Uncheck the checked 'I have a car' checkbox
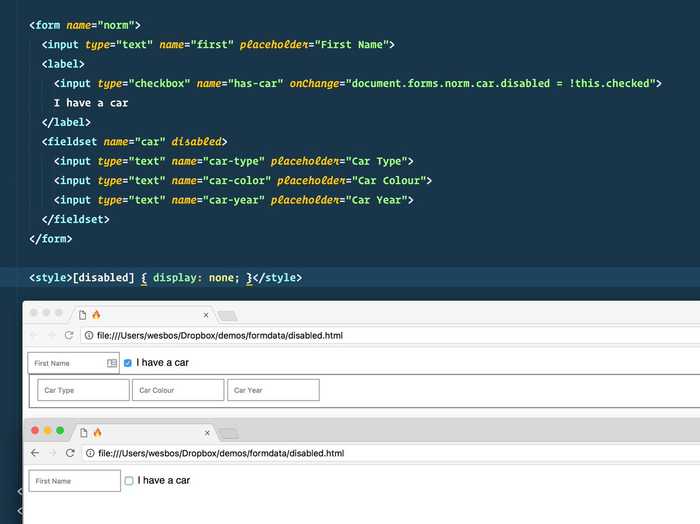The height and width of the screenshot is (524, 700). (x=128, y=363)
